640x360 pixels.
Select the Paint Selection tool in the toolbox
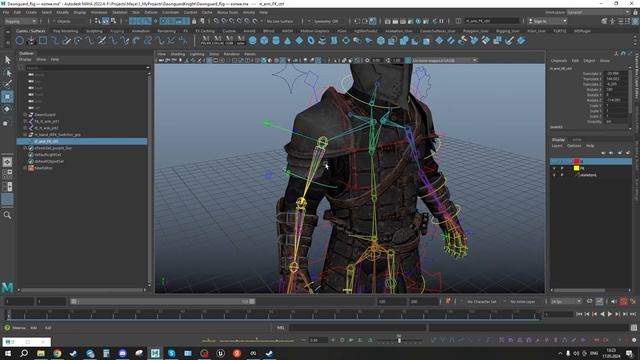7,84
